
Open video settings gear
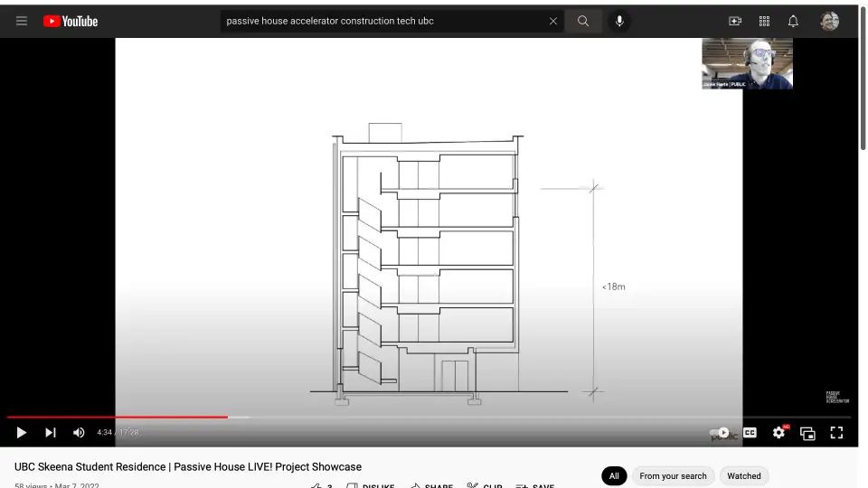click(x=778, y=433)
